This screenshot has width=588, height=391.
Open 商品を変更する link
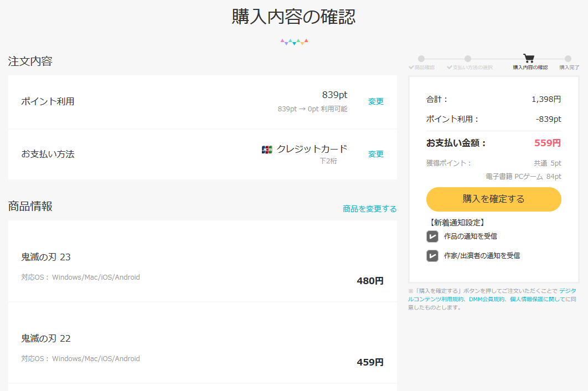(370, 209)
